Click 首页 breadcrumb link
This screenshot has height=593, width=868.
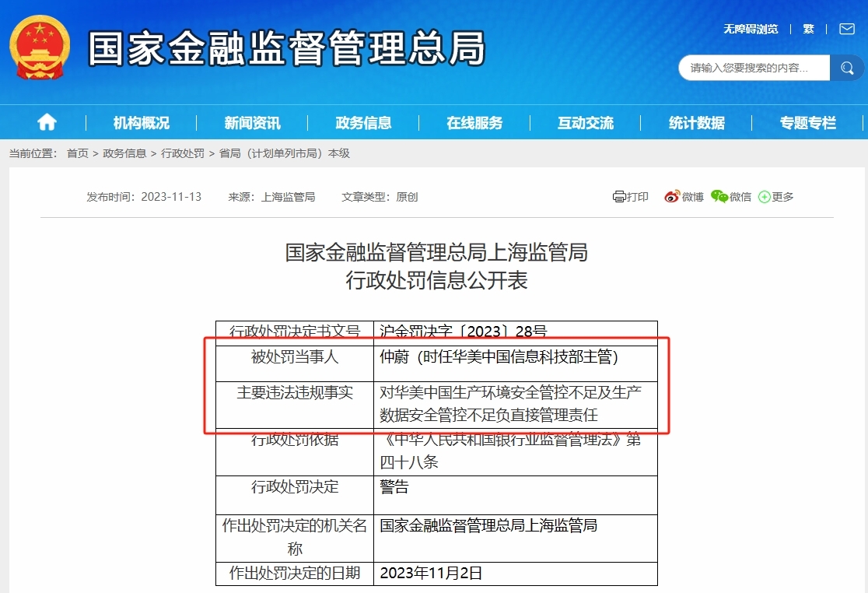(x=78, y=153)
